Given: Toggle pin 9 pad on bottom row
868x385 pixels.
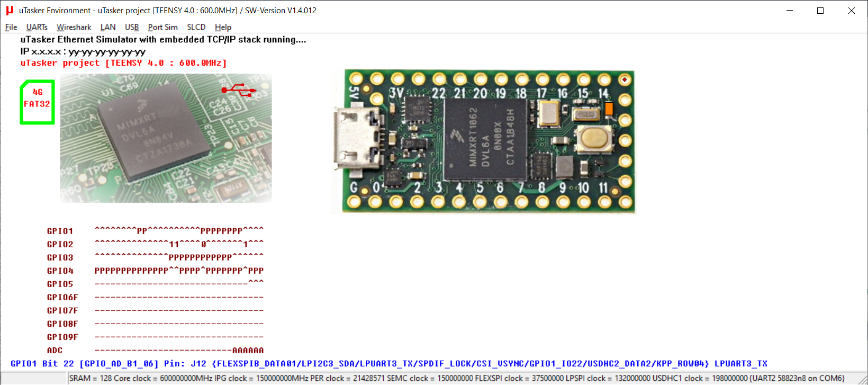Looking at the screenshot, I should (x=563, y=202).
